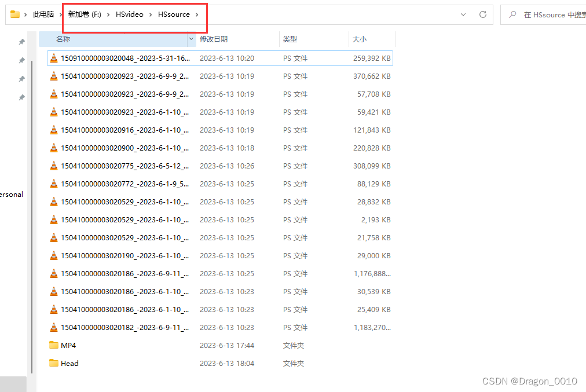
Task: Click date 2023-6-13 18:04 of Head folder
Action: (227, 363)
